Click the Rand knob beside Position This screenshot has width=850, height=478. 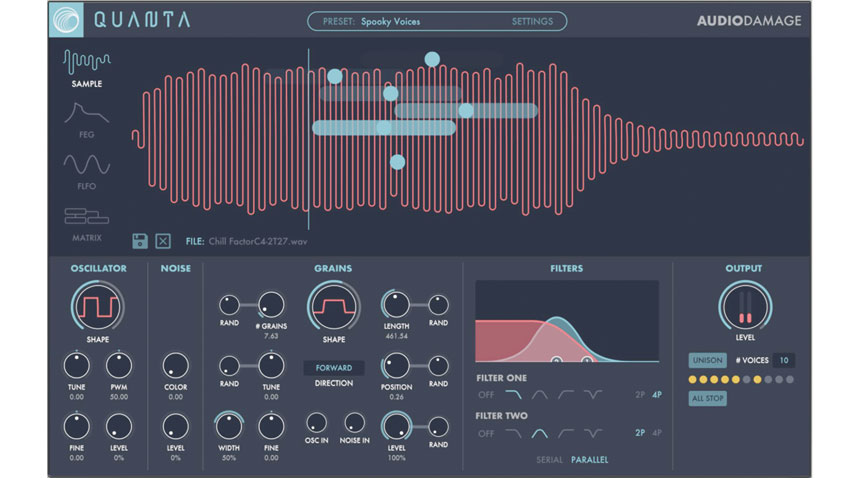click(438, 366)
